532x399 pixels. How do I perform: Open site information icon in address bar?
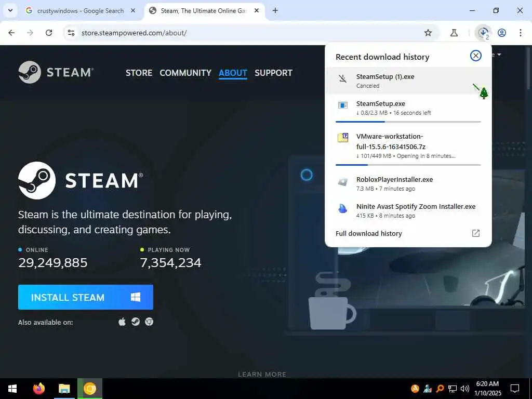pos(71,33)
